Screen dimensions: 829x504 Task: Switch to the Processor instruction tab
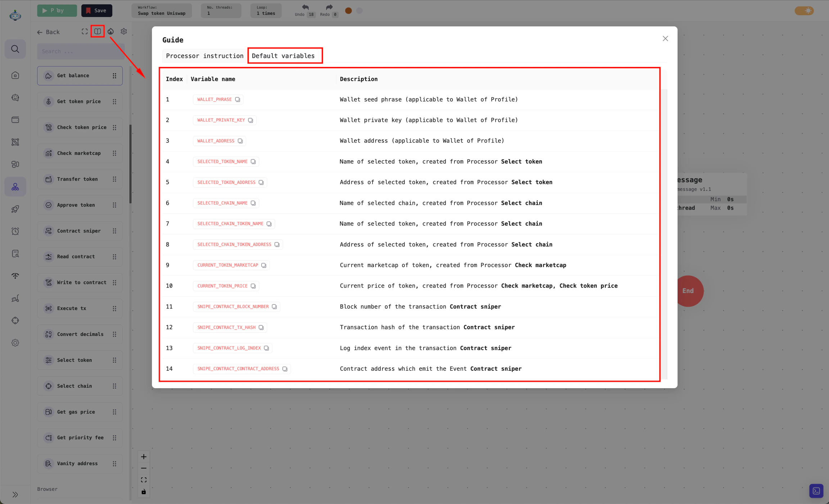point(204,56)
